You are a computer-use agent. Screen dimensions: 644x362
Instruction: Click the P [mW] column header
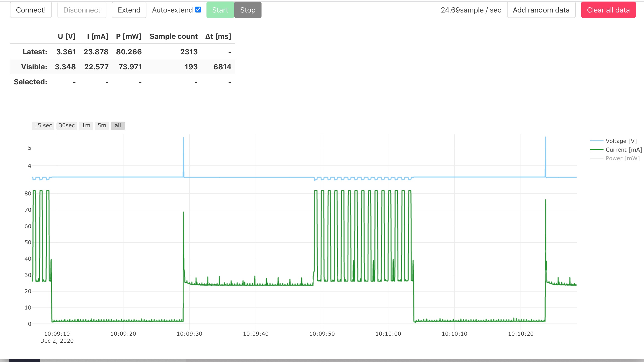(x=129, y=37)
